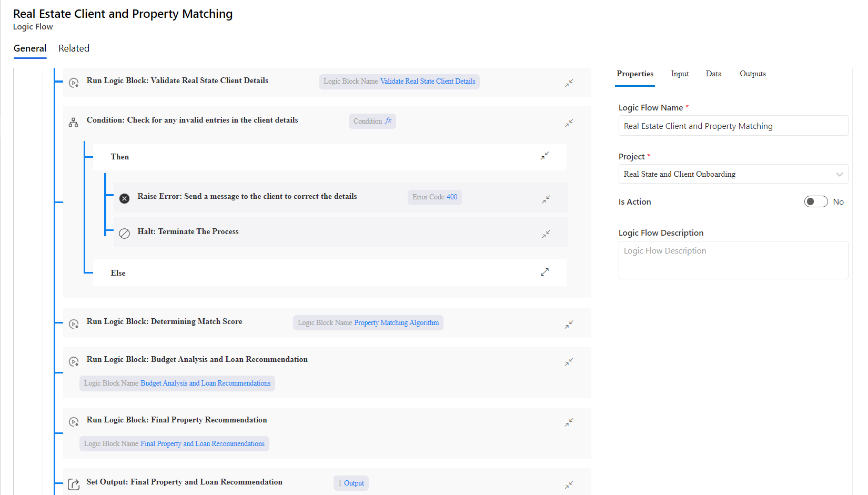Screen dimensions: 868x495
Task: Click the Halt icon for Terminate The Process
Action: click(124, 234)
